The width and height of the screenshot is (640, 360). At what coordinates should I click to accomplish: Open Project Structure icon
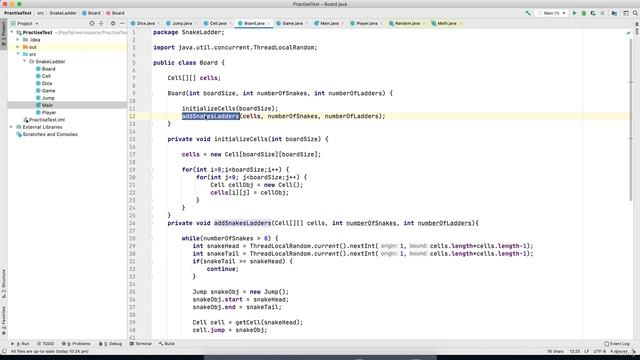[x=614, y=13]
